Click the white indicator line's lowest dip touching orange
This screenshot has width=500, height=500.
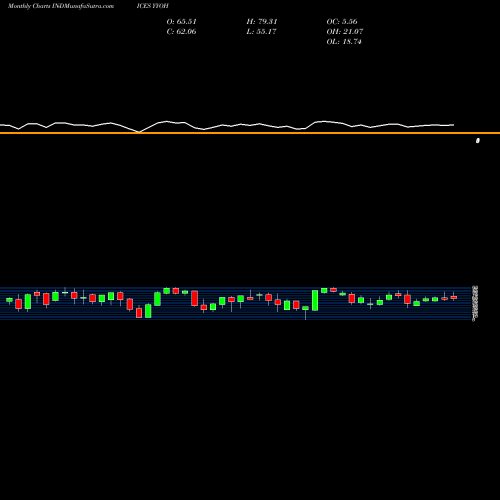[x=139, y=132]
